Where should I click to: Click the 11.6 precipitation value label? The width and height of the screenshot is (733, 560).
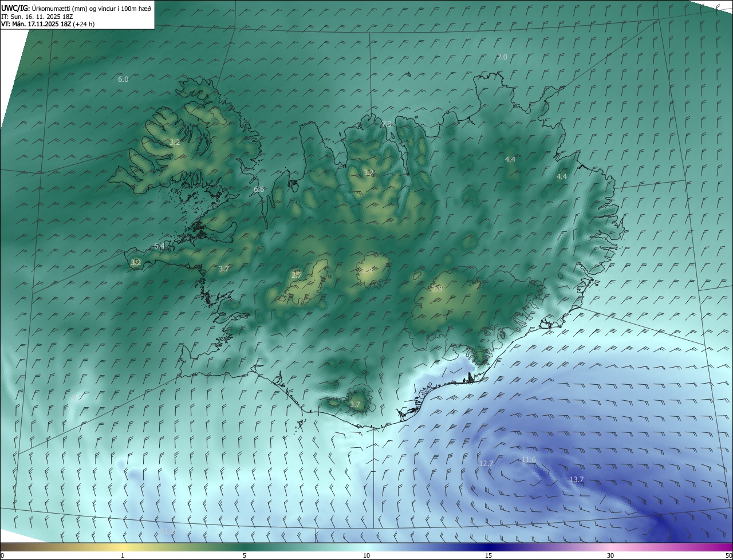pos(529,460)
